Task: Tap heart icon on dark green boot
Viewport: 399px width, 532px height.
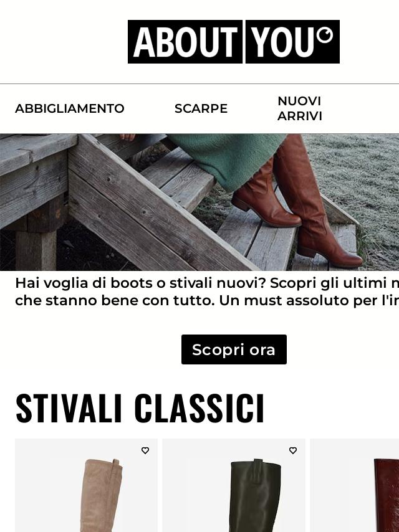Action: click(x=293, y=450)
